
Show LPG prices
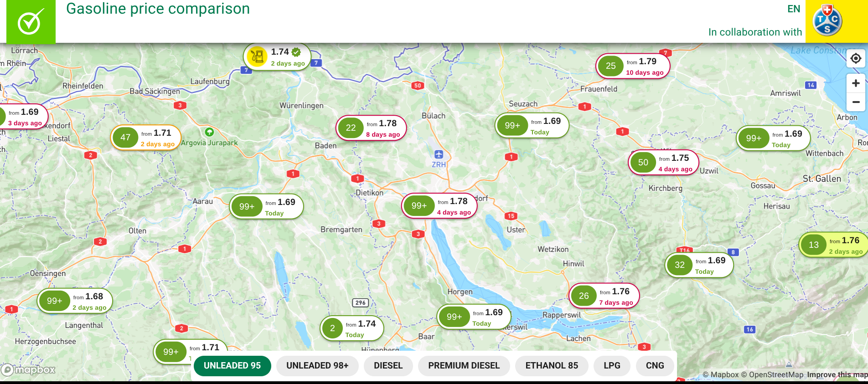612,366
